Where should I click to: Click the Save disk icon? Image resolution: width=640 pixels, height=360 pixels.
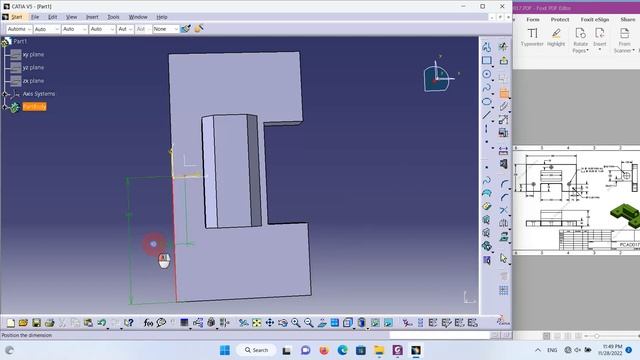[x=36, y=323]
